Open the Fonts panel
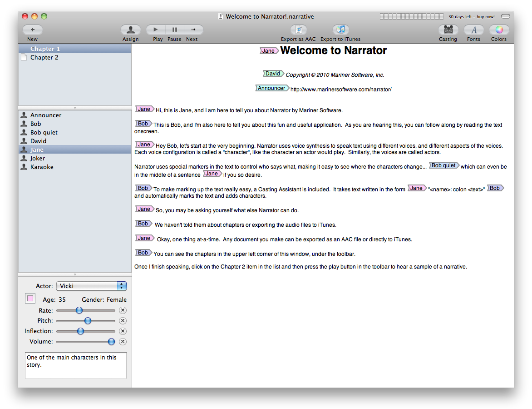 point(473,30)
